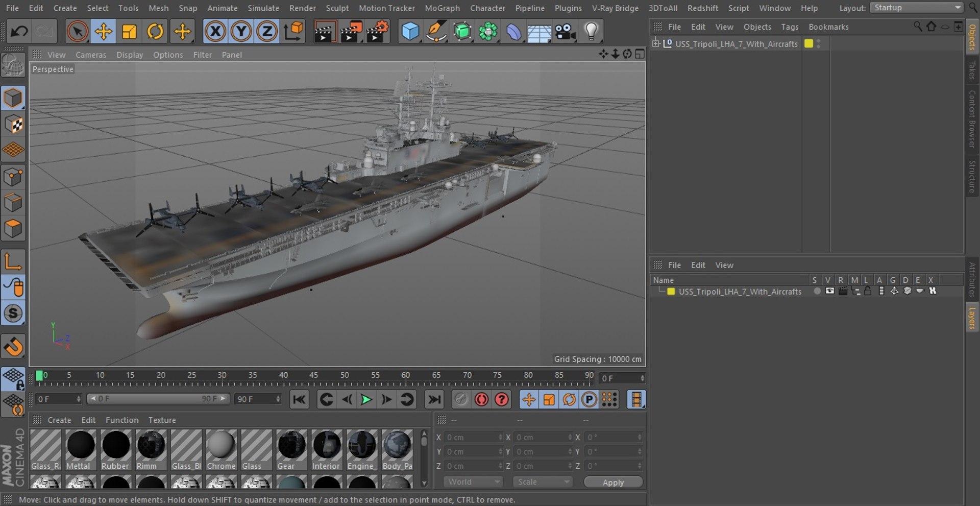Add a Camera object
This screenshot has height=506, width=980.
566,32
